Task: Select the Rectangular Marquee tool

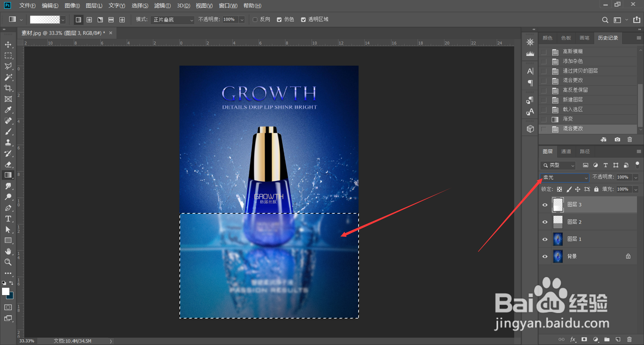Action: point(8,55)
